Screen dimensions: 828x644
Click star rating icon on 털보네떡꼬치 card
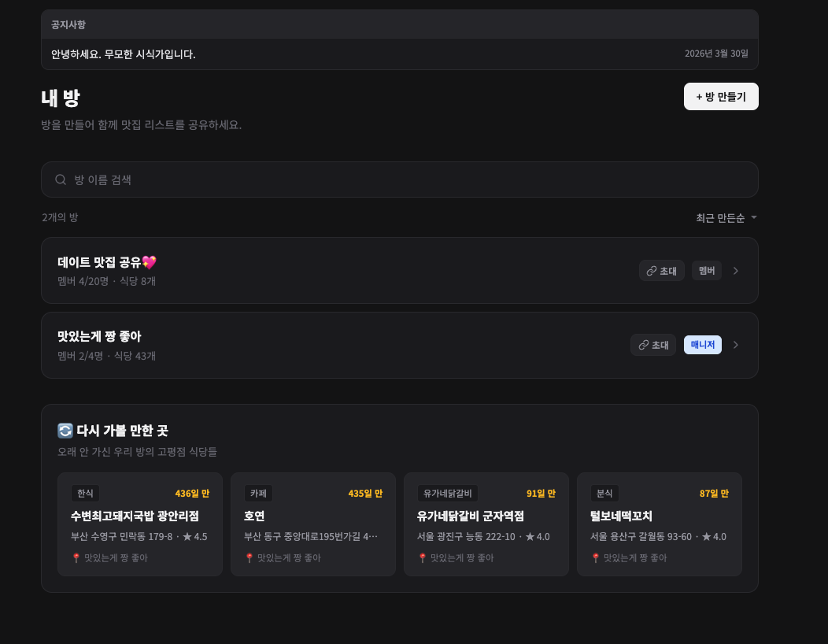706,537
